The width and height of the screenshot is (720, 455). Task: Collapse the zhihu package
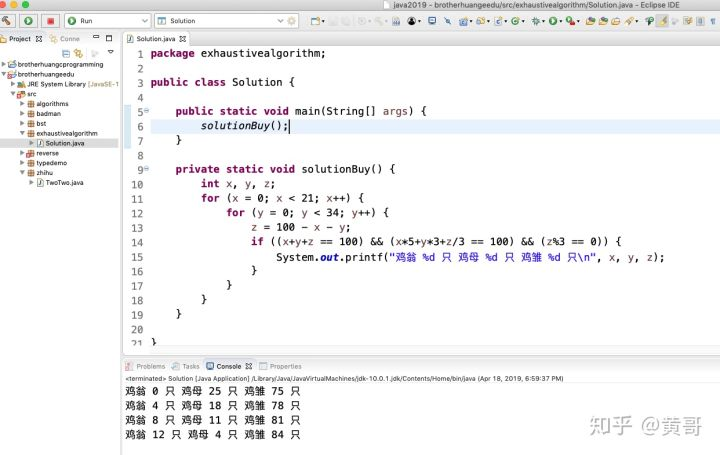(x=22, y=173)
